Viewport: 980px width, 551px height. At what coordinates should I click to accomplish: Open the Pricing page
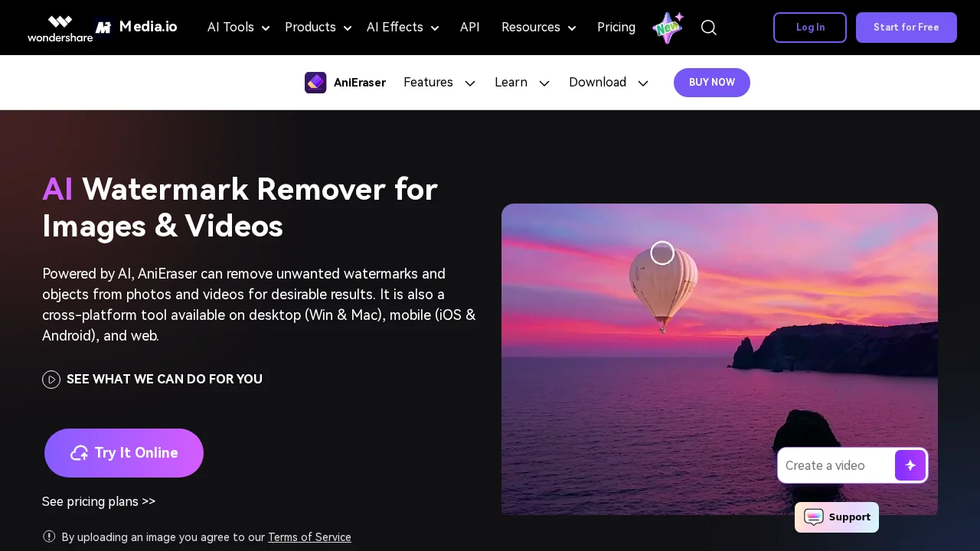[x=616, y=28]
